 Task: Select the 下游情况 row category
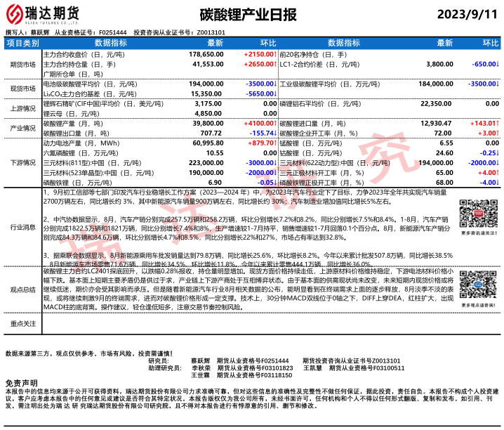(22, 162)
